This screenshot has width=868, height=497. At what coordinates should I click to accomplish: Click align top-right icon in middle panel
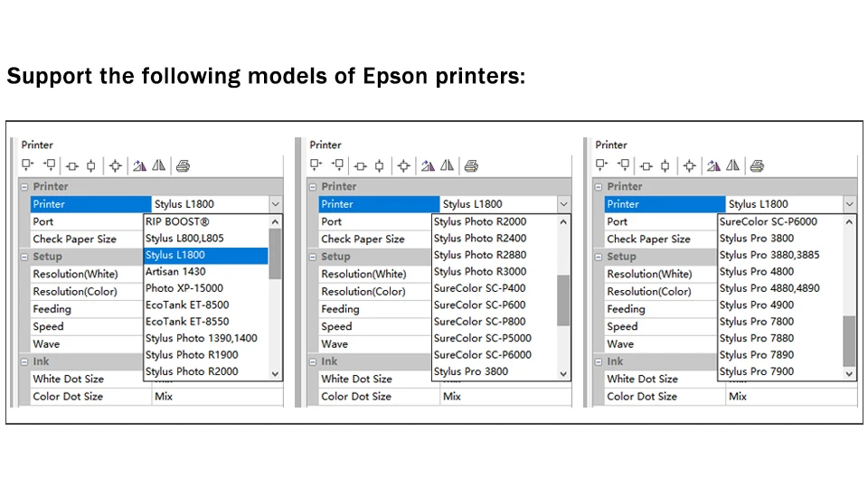pyautogui.click(x=337, y=165)
